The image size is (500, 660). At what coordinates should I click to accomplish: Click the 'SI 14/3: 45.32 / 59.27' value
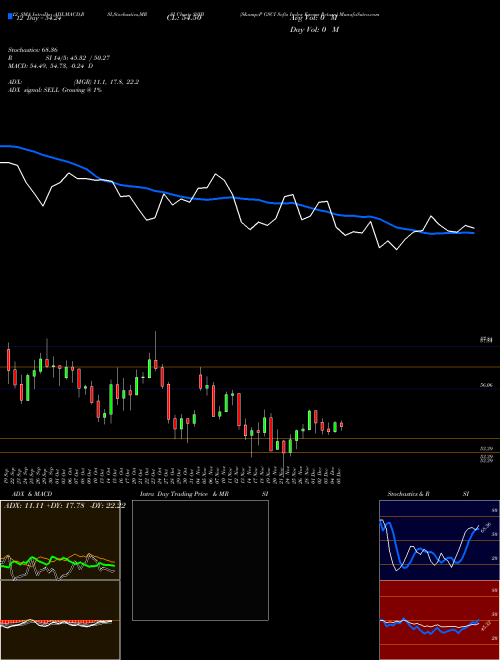[x=78, y=58]
